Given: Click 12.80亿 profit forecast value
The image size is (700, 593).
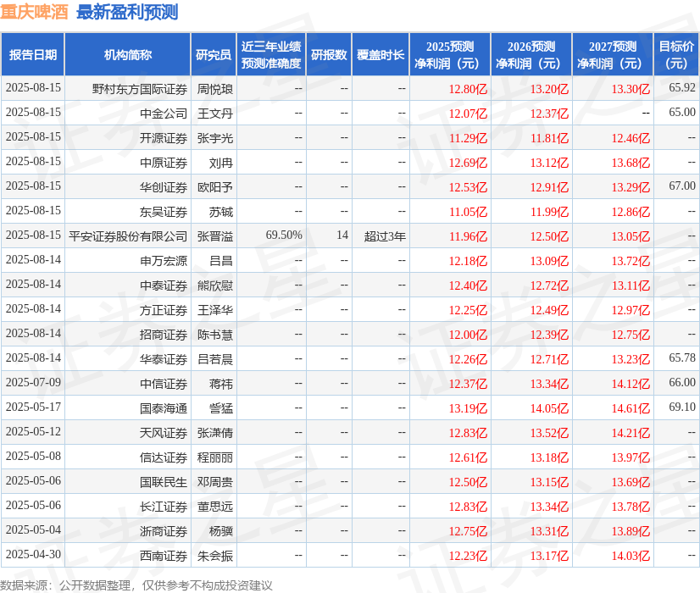Looking at the screenshot, I should pos(468,89).
